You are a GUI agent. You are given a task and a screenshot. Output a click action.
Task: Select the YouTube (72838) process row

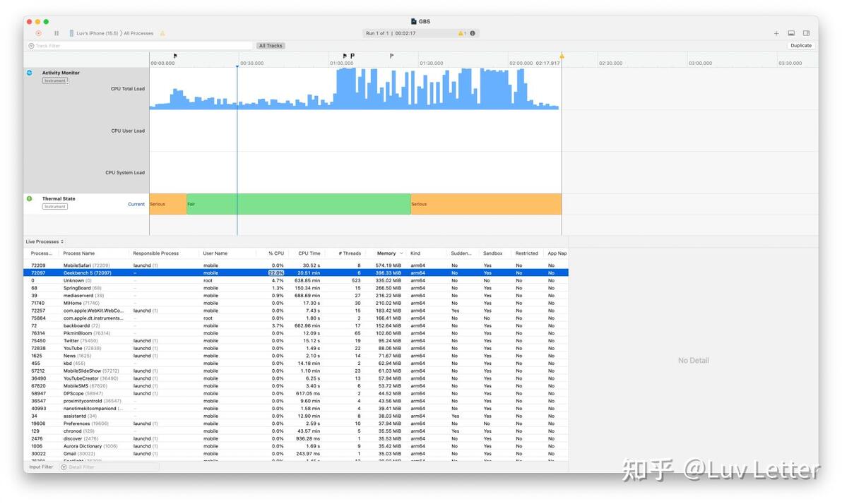[x=296, y=348]
